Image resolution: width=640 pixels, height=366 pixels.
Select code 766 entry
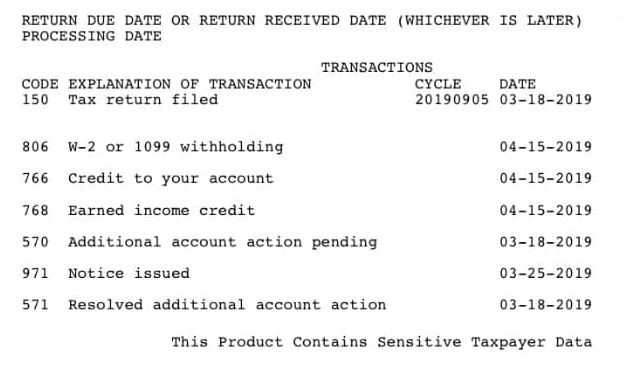point(35,178)
